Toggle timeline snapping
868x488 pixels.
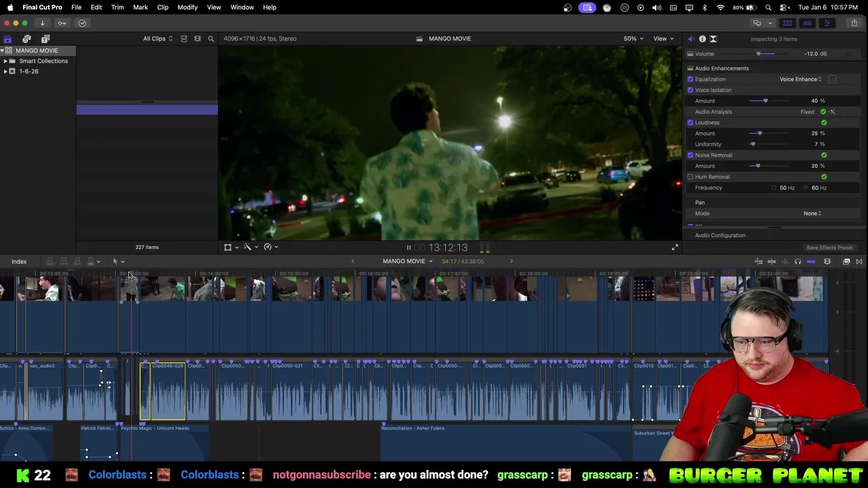811,262
